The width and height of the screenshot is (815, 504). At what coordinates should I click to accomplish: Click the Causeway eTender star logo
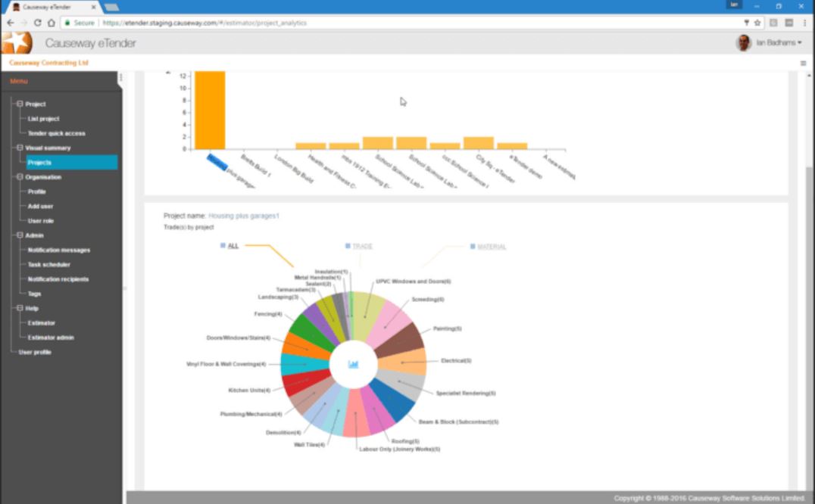(17, 43)
